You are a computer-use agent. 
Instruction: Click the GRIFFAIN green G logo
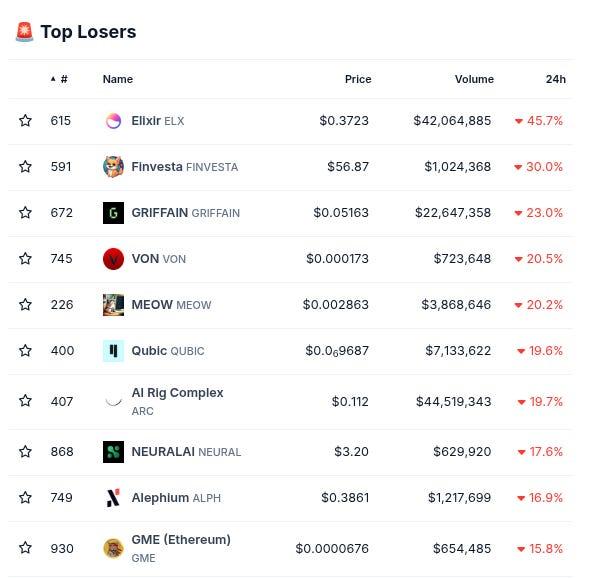coord(113,213)
